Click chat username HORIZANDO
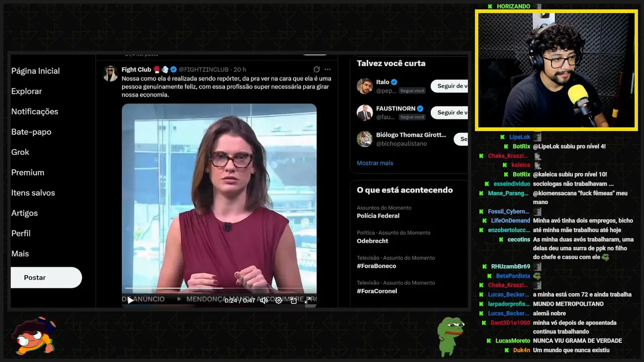 [514, 7]
